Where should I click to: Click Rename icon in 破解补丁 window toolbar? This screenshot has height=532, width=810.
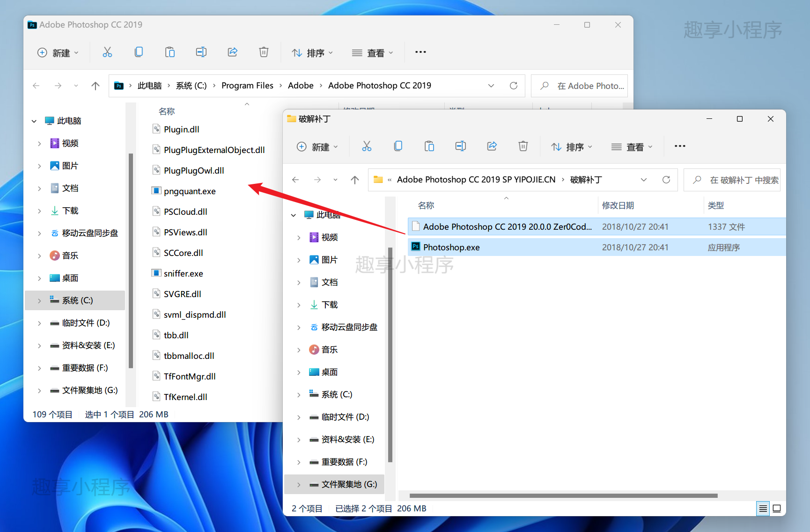point(461,146)
